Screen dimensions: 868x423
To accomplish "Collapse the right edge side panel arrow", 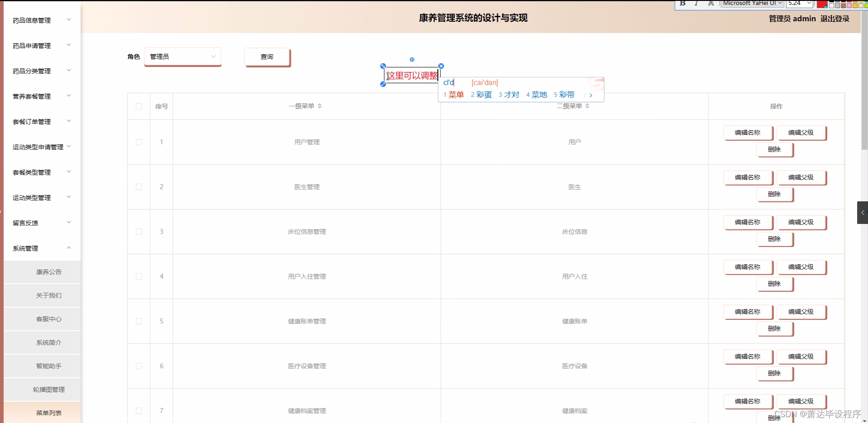I will (x=863, y=213).
